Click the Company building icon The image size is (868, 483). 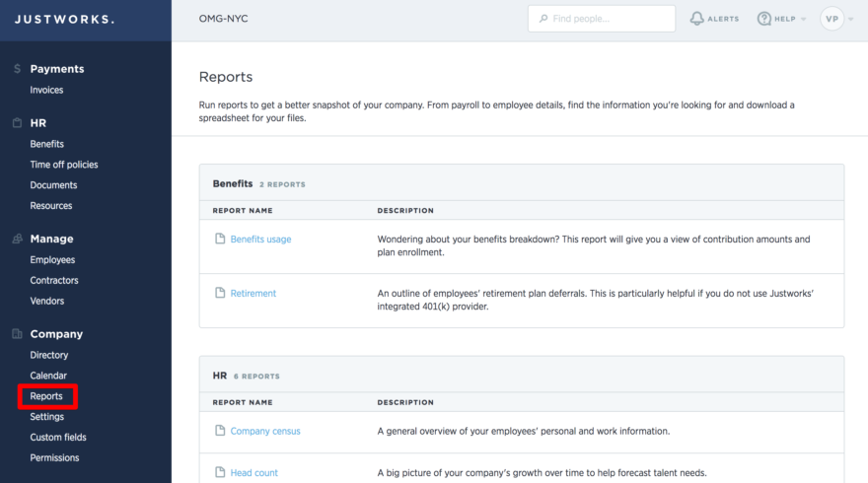[17, 333]
